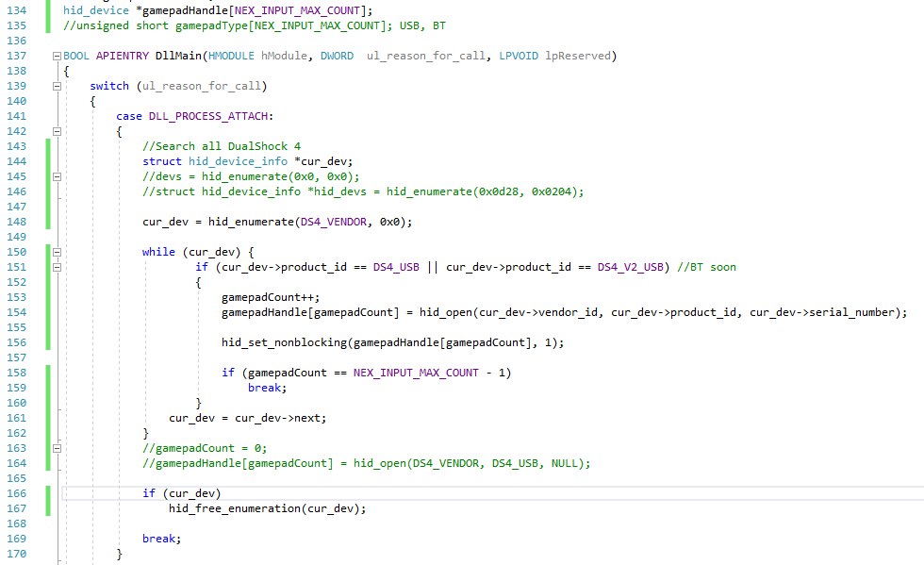This screenshot has height=565, width=924.
Task: Click the NULL argument on line 164
Action: (x=565, y=463)
